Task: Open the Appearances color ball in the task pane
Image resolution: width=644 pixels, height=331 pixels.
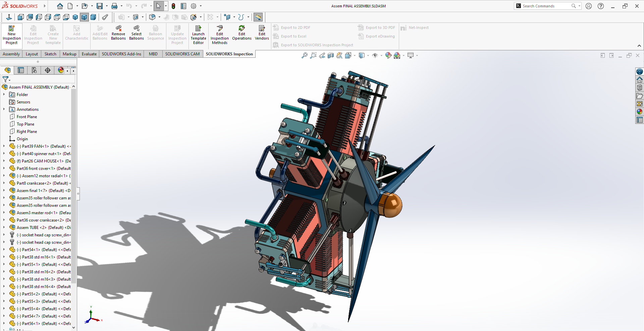Action: pyautogui.click(x=640, y=112)
